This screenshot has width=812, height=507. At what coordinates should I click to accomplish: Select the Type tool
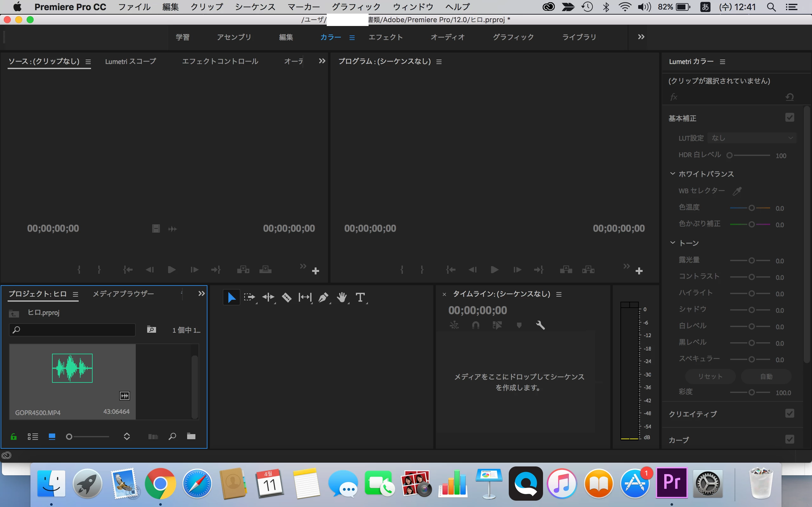pyautogui.click(x=360, y=298)
